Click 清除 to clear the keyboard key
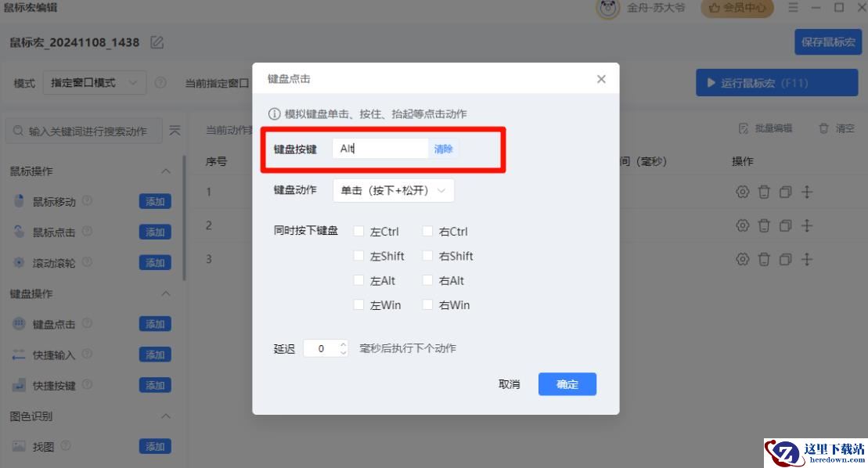The width and height of the screenshot is (868, 468). coord(443,149)
